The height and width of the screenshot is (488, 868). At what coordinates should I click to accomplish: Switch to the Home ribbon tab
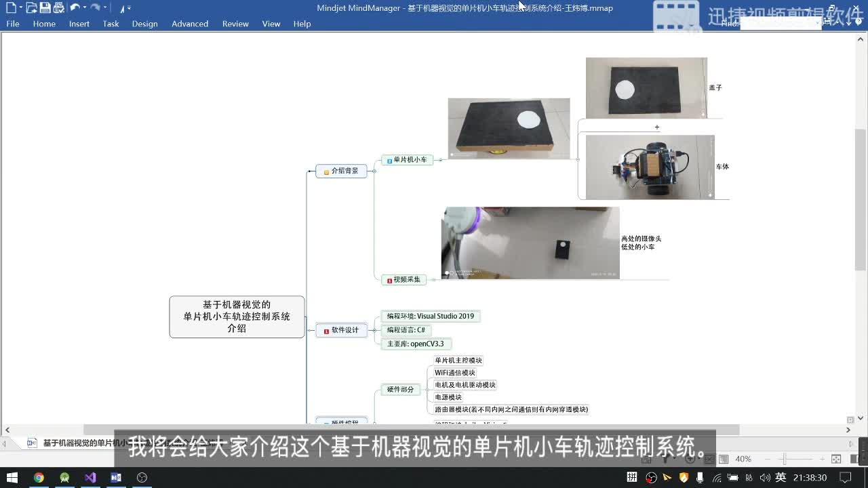pos(44,24)
